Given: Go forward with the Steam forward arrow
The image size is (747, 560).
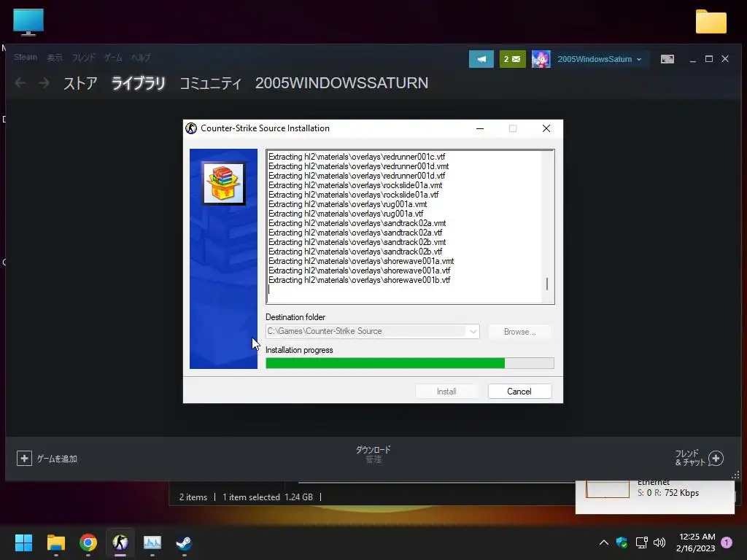Looking at the screenshot, I should pyautogui.click(x=44, y=83).
